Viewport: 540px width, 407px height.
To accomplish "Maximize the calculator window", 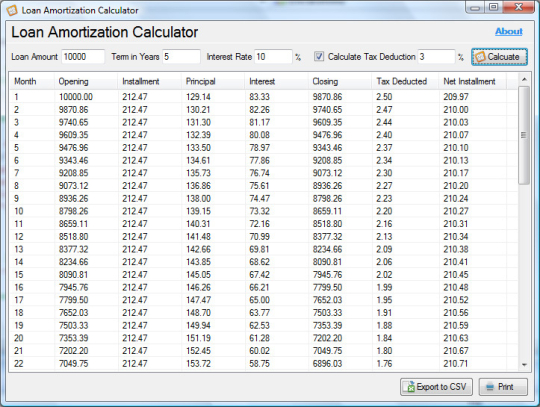I will (x=494, y=7).
